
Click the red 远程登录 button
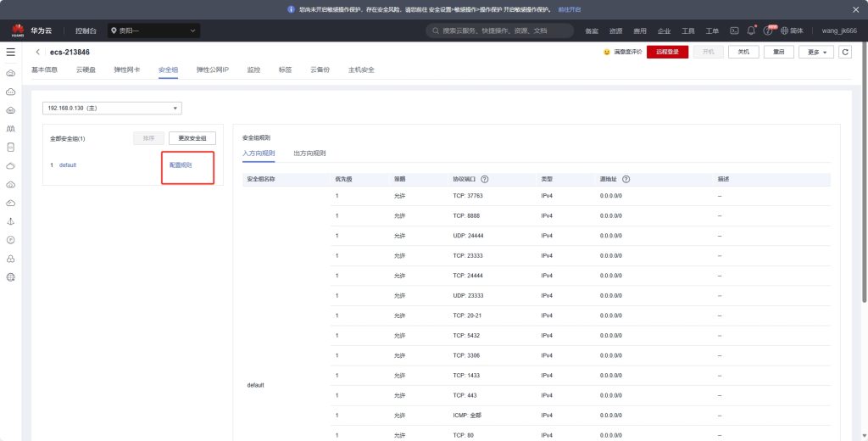coord(668,52)
